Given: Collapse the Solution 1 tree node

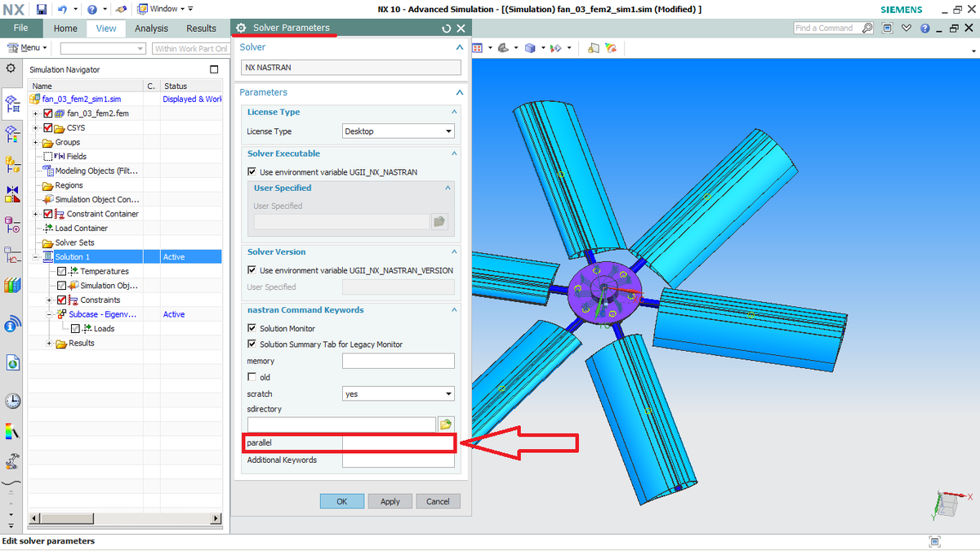Looking at the screenshot, I should [36, 257].
